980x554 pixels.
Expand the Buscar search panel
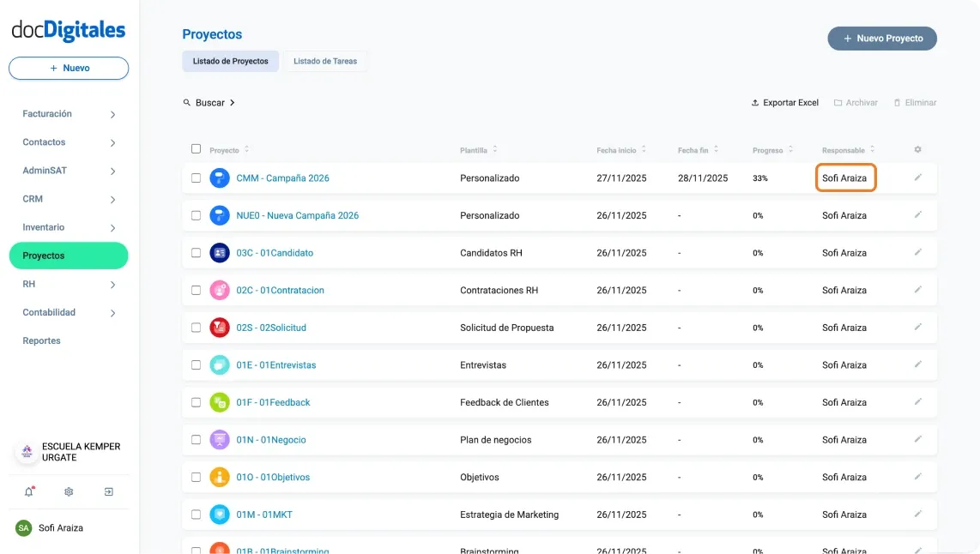pos(209,103)
